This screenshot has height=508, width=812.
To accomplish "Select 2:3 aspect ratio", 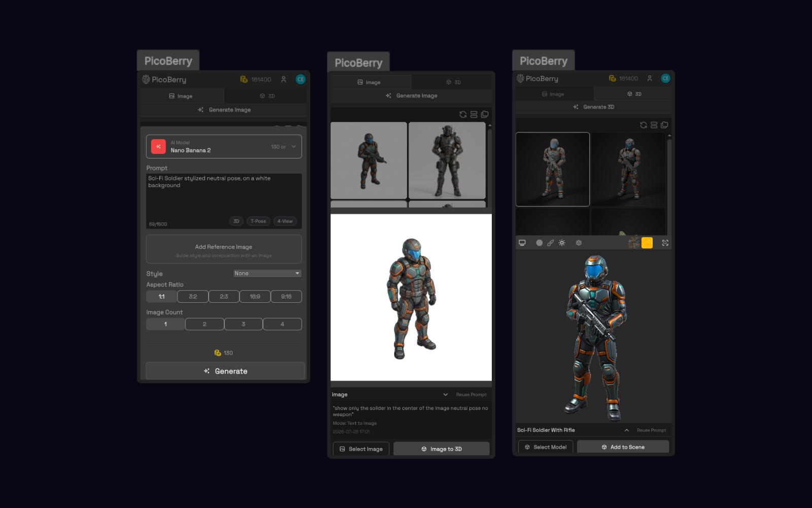I will coord(224,297).
